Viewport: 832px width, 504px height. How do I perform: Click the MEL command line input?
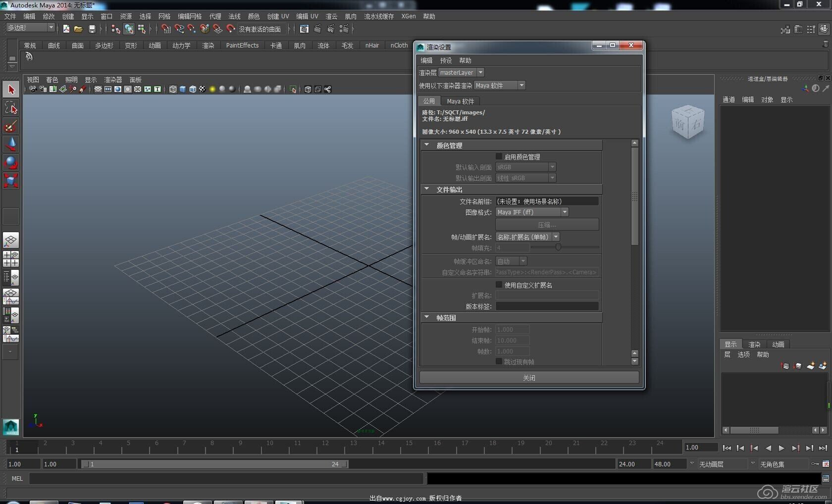(x=226, y=478)
